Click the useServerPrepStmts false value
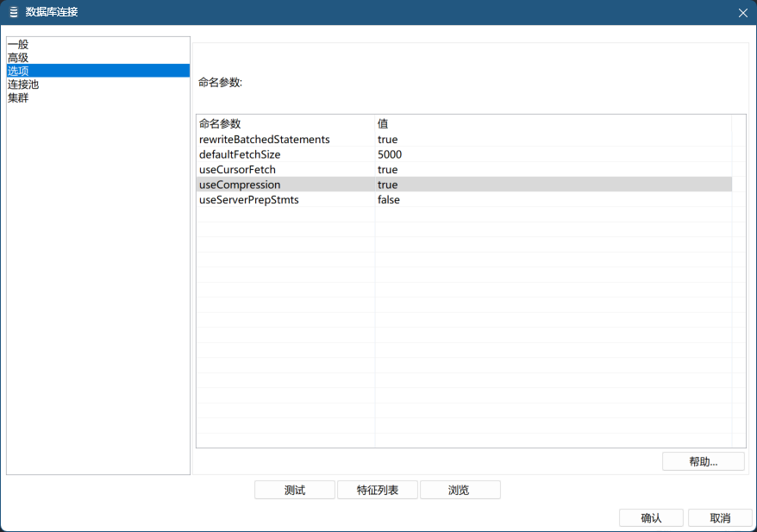 [388, 199]
